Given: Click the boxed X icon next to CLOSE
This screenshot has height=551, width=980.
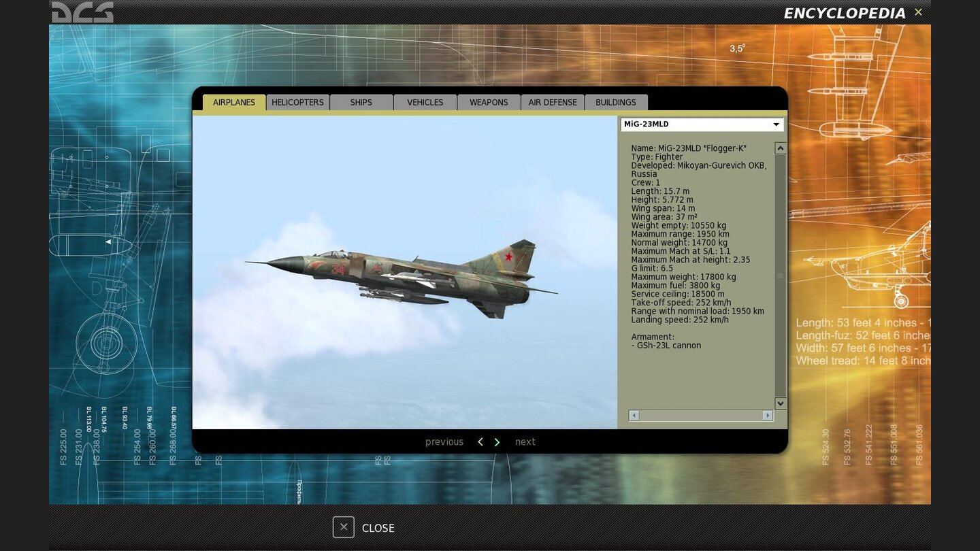Looking at the screenshot, I should [x=344, y=527].
